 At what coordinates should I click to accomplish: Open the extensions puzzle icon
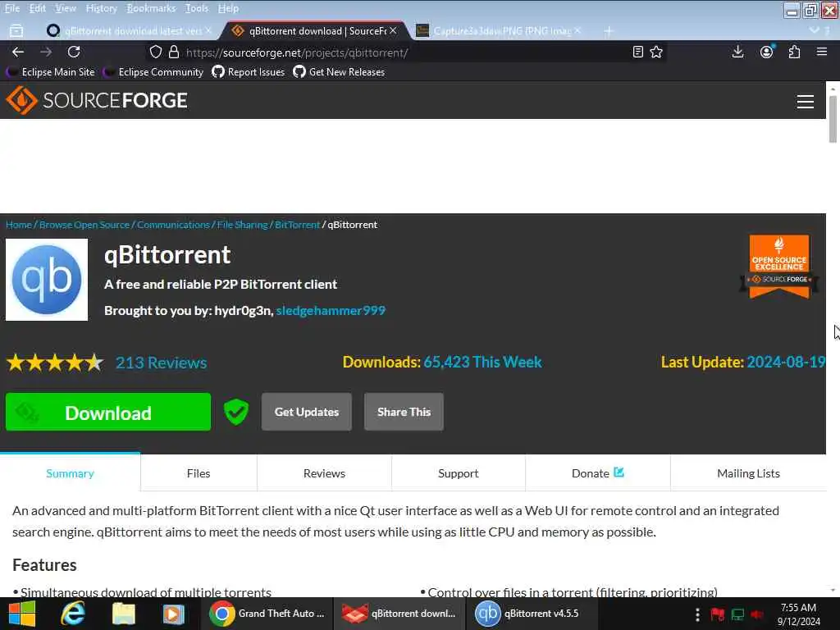click(x=794, y=52)
